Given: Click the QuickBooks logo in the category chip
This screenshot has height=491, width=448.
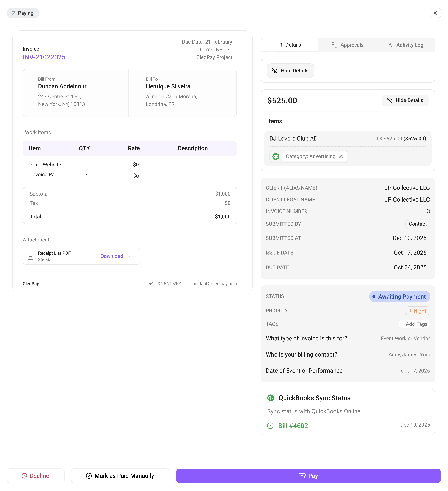Looking at the screenshot, I should click(x=276, y=156).
